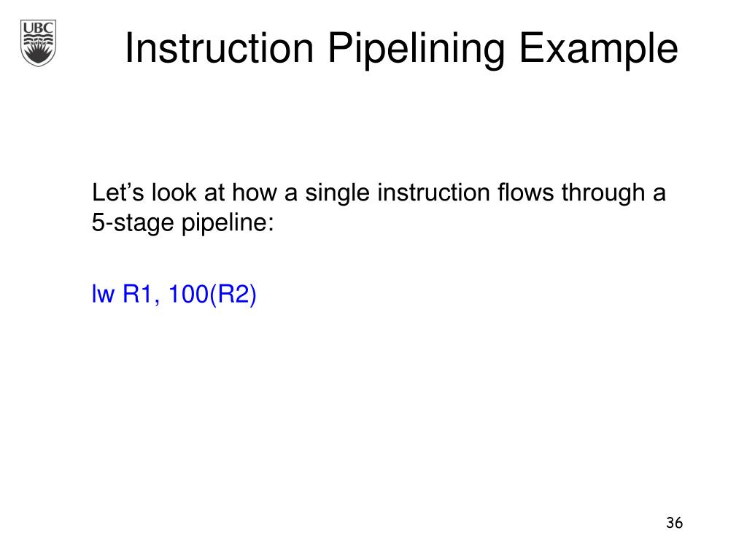Click the word flows in the paragraph

pyautogui.click(x=525, y=192)
